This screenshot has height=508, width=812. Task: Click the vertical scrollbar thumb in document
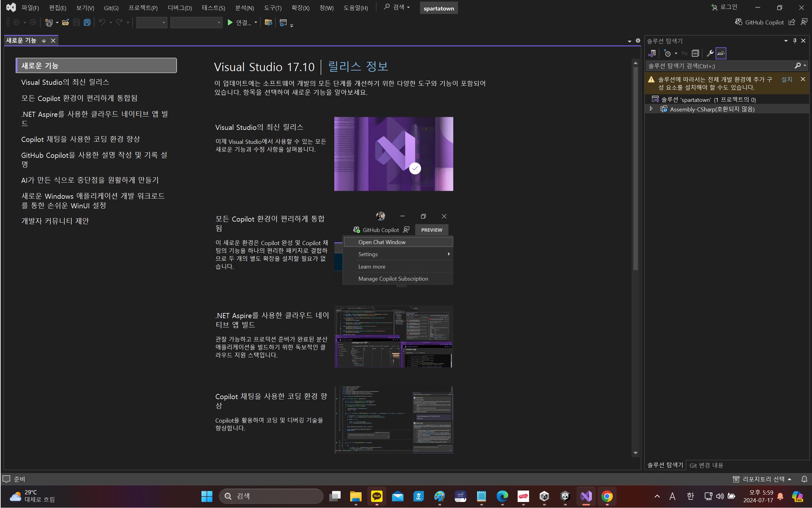point(635,168)
